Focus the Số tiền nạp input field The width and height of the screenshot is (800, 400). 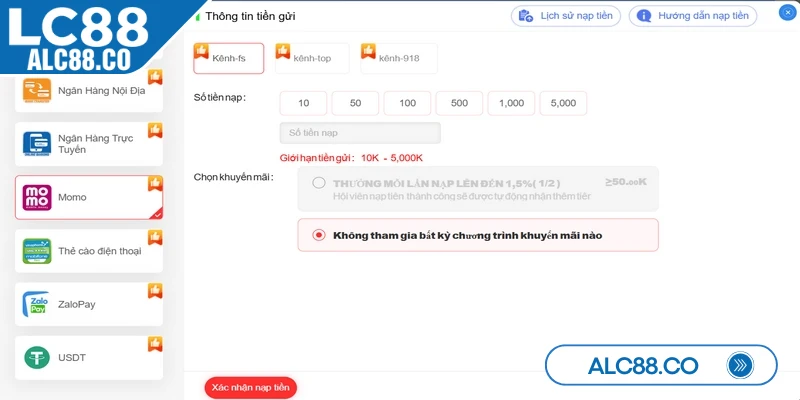[360, 133]
